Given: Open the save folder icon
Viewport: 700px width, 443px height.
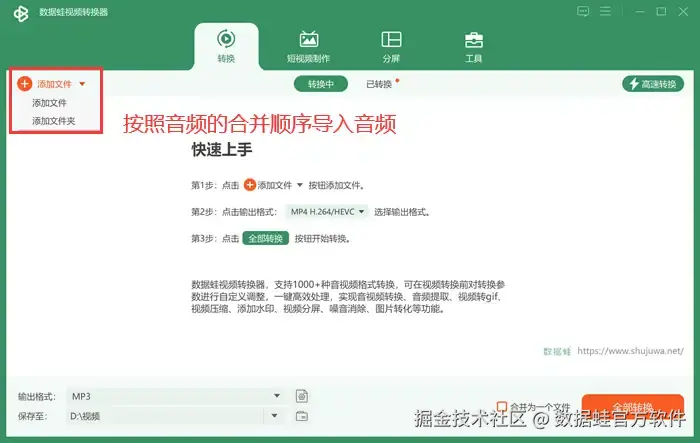Looking at the screenshot, I should (x=302, y=416).
